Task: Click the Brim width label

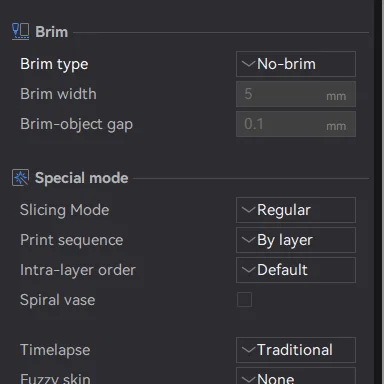Action: pos(58,94)
